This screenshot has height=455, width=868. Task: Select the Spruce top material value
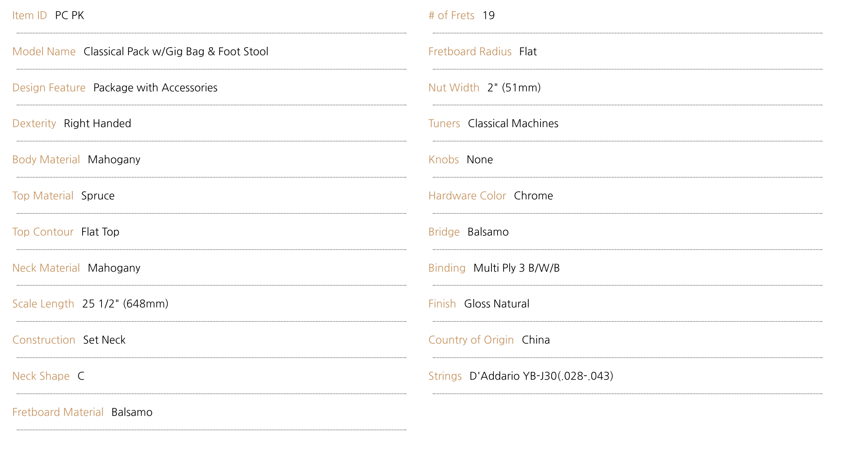(x=98, y=196)
